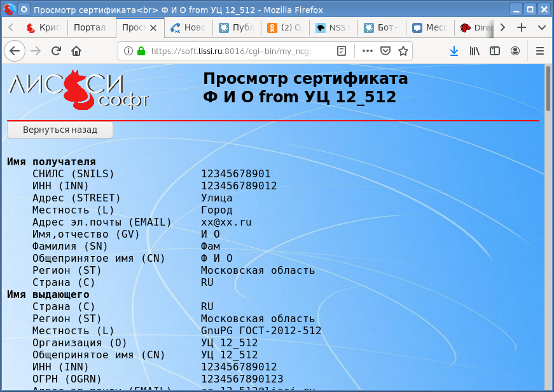The height and width of the screenshot is (392, 554).
Task: Expand the list all tabs dropdown
Action: [x=541, y=28]
